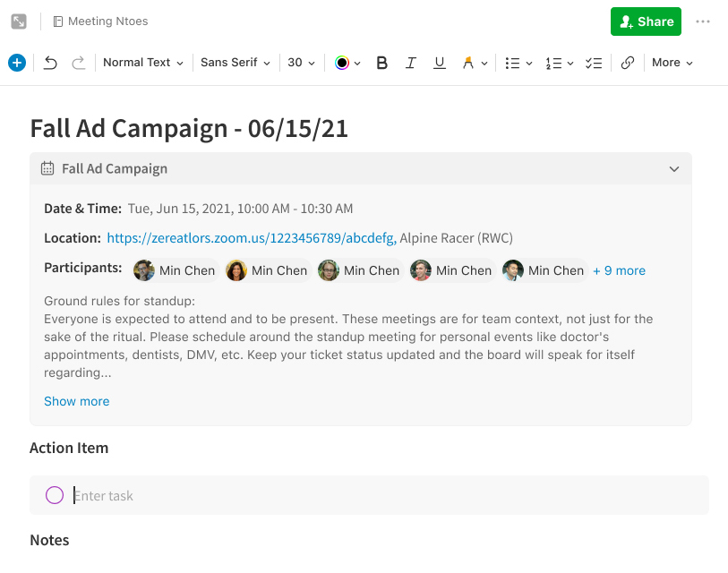Screen dimensions: 728x573
Task: Click the green Share button
Action: coord(646,21)
